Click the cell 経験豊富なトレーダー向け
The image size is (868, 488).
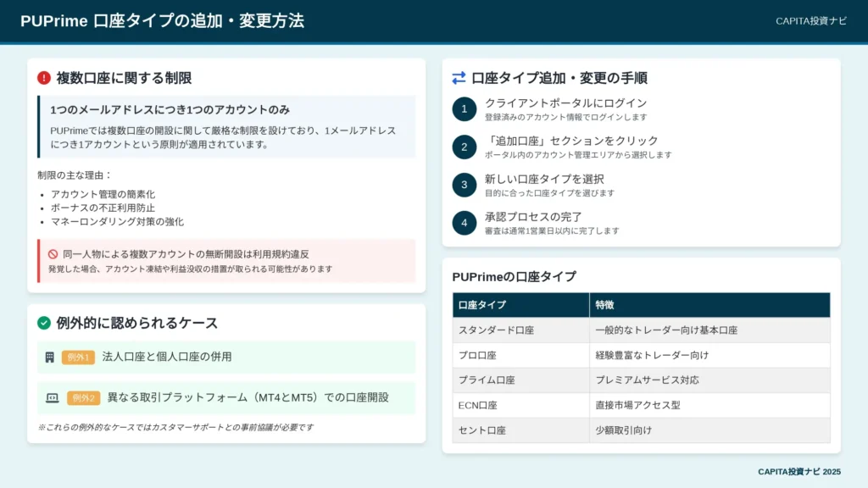click(x=710, y=355)
